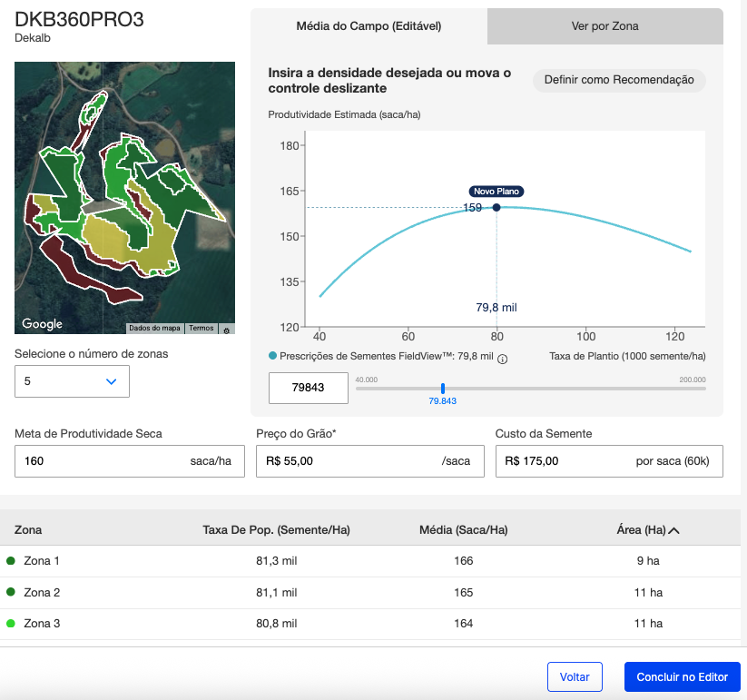Click the Novo Plano point on the chart
Viewport: 747px width, 700px height.
click(496, 208)
